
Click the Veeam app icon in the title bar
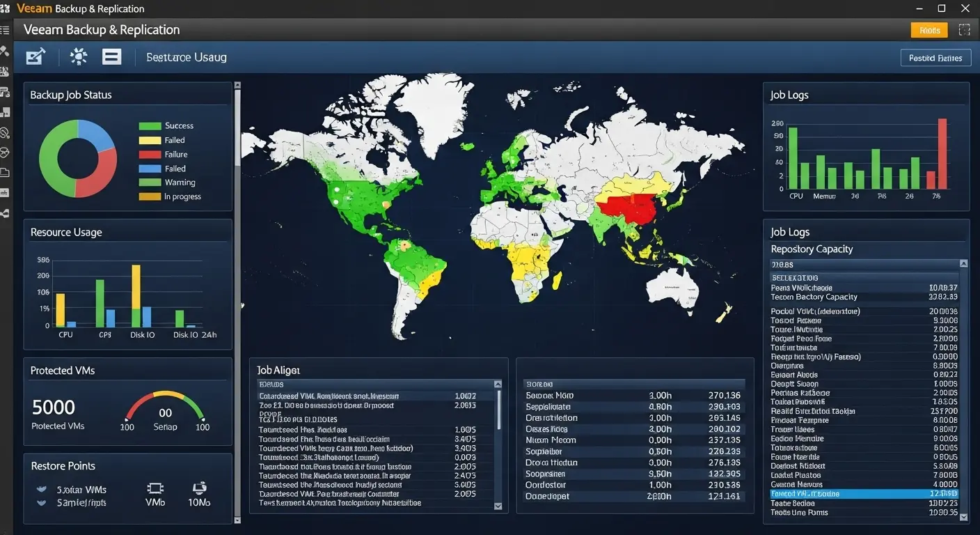(6, 8)
